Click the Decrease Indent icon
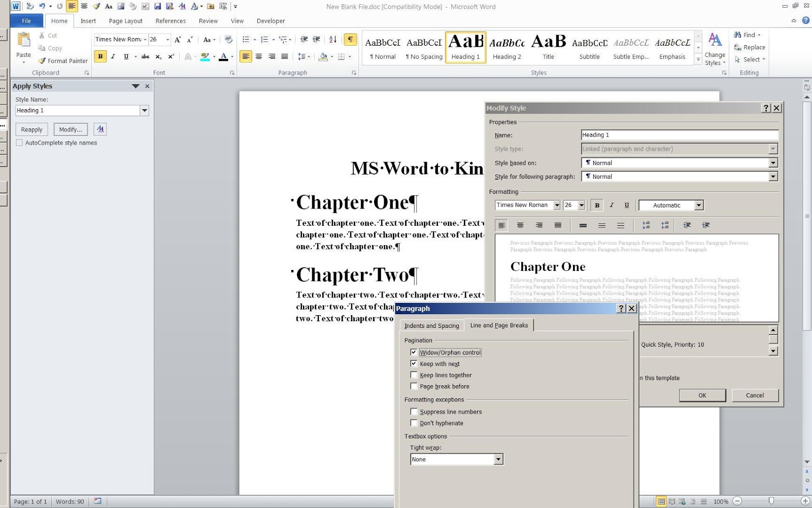The image size is (812, 508). 303,40
